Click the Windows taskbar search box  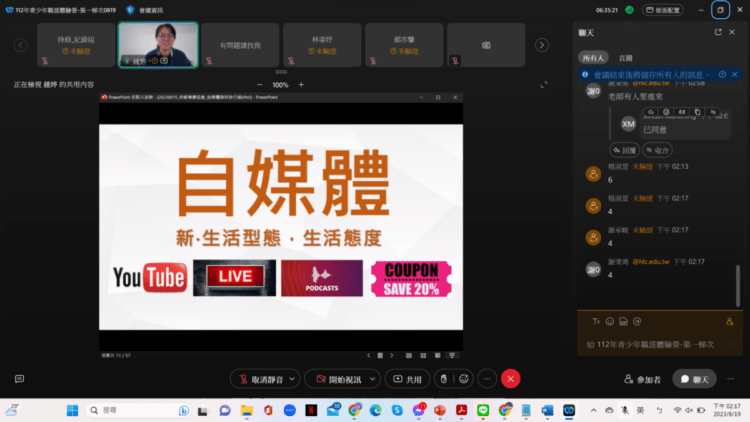pos(138,411)
